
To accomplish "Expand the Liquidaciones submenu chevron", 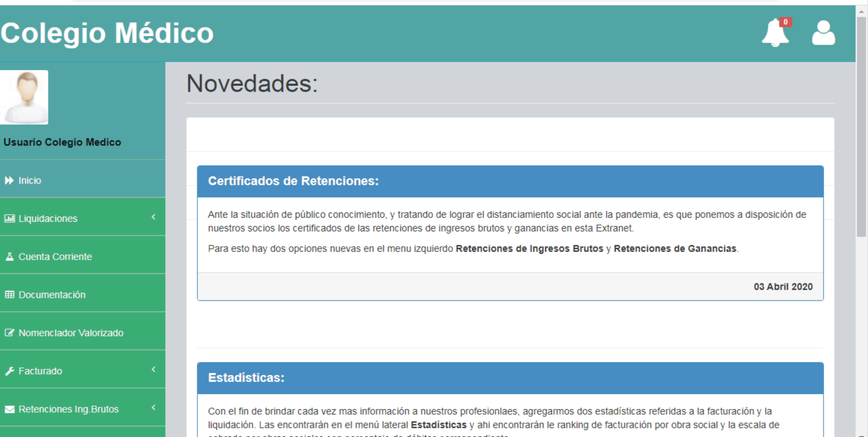I will pyautogui.click(x=154, y=217).
